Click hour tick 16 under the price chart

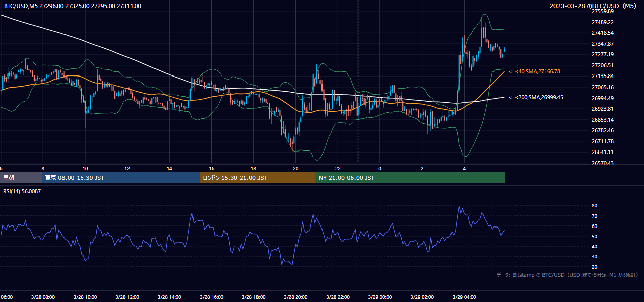212,168
